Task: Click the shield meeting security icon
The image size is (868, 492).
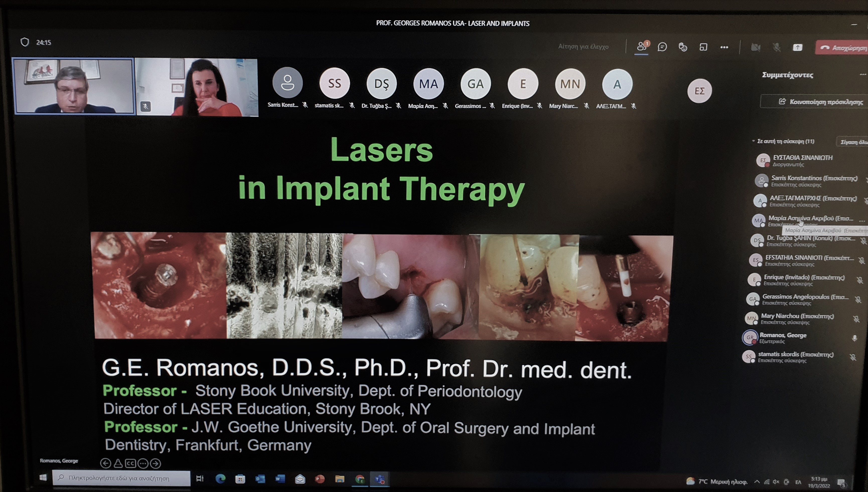Action: point(25,42)
